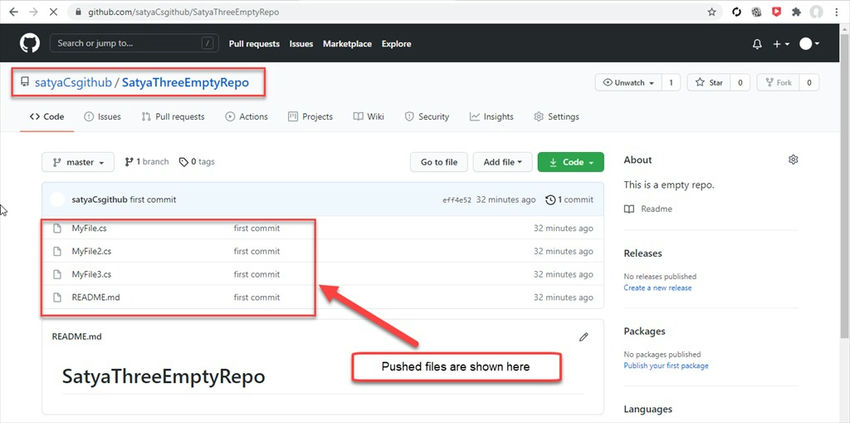Open the first commit message in header
The width and height of the screenshot is (850, 423).
153,200
